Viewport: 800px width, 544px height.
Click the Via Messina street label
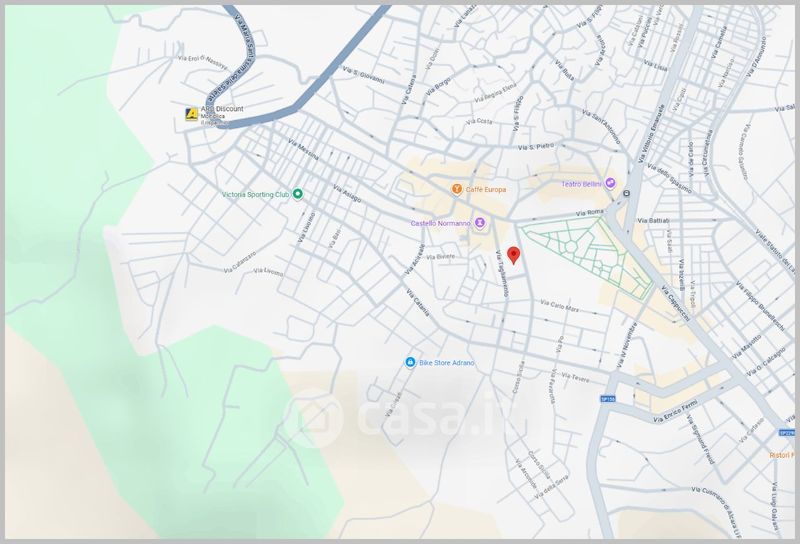302,151
